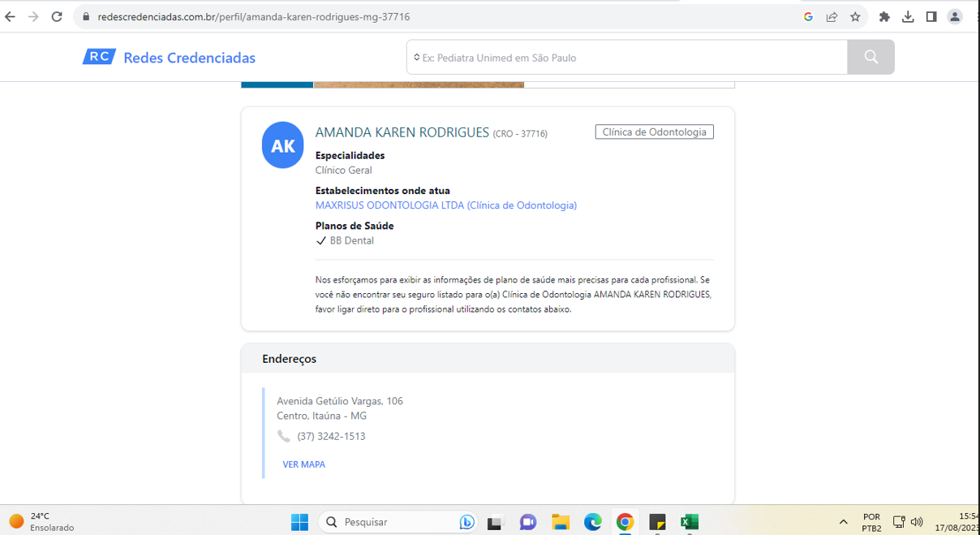Click the CRO - 37716 text

[520, 134]
